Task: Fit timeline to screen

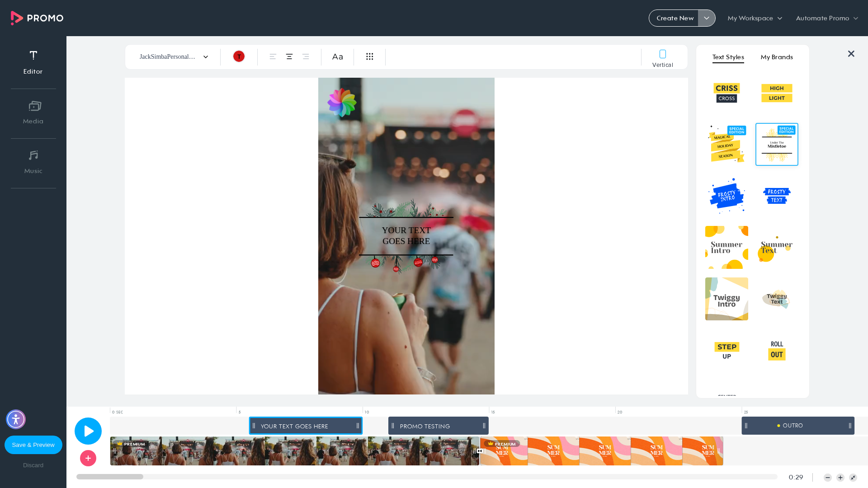Action: click(x=853, y=478)
